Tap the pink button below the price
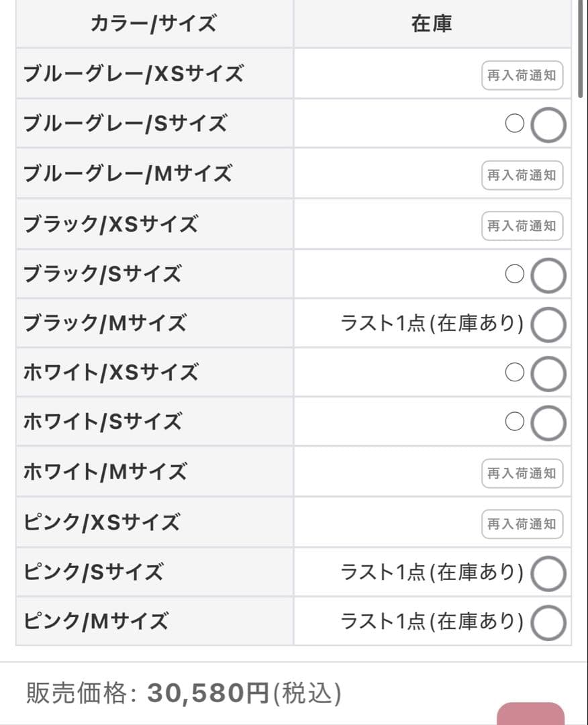 coord(530,714)
